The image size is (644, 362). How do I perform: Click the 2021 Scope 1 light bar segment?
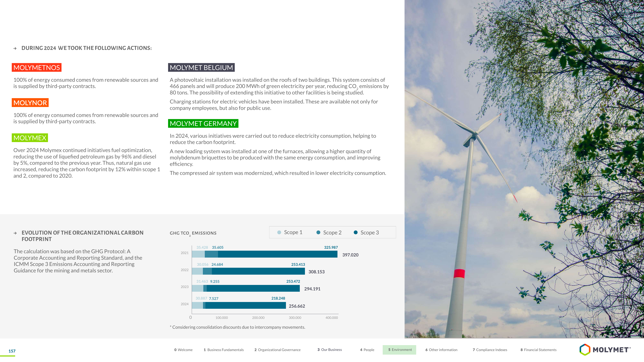tap(198, 254)
